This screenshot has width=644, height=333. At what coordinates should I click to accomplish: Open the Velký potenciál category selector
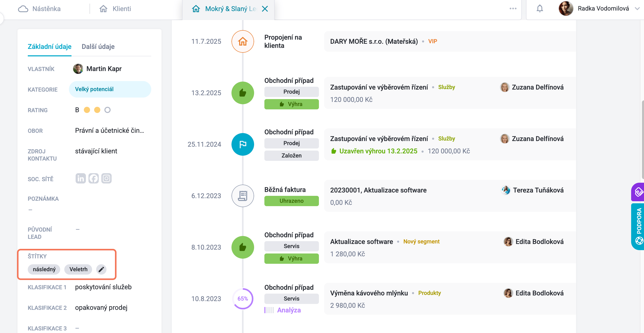coord(110,89)
